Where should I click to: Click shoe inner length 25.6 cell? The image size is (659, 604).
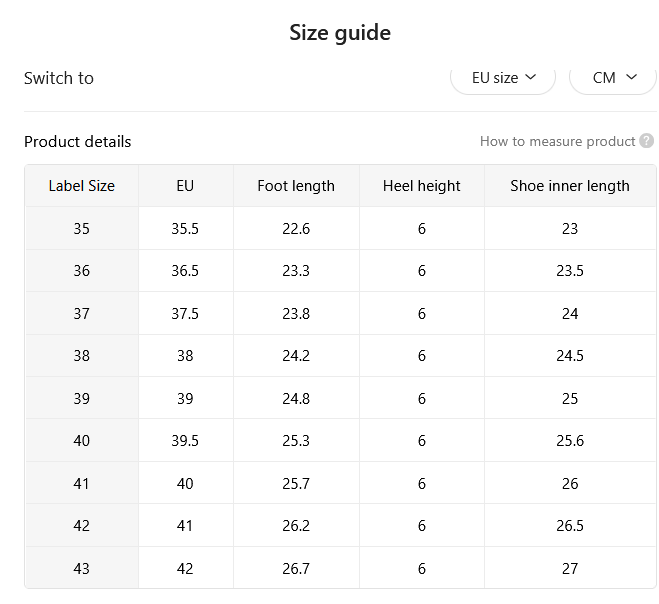[570, 440]
